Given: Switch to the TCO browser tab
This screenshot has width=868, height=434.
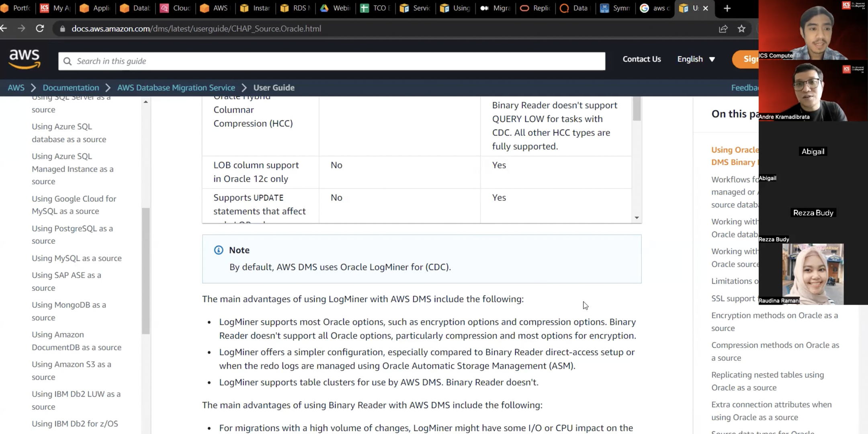Looking at the screenshot, I should 376,8.
